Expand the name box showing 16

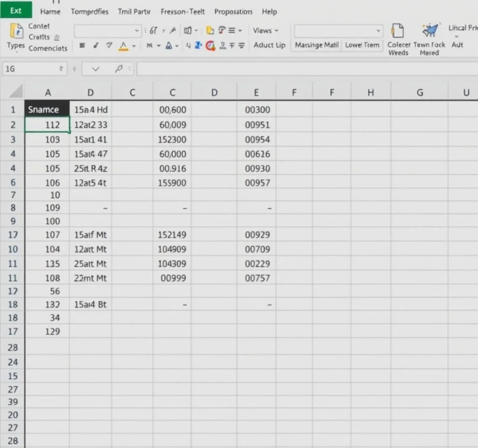pyautogui.click(x=61, y=69)
